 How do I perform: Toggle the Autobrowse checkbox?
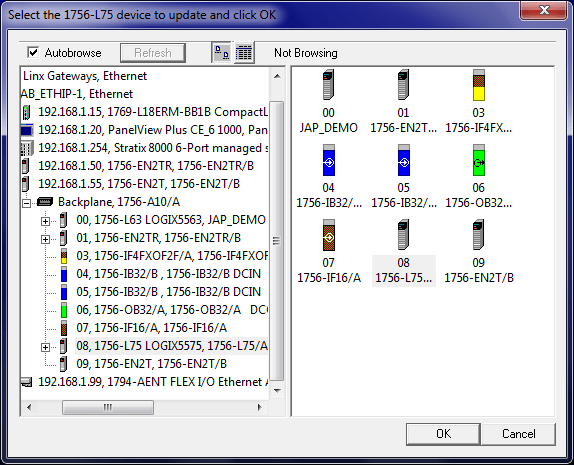(x=33, y=52)
